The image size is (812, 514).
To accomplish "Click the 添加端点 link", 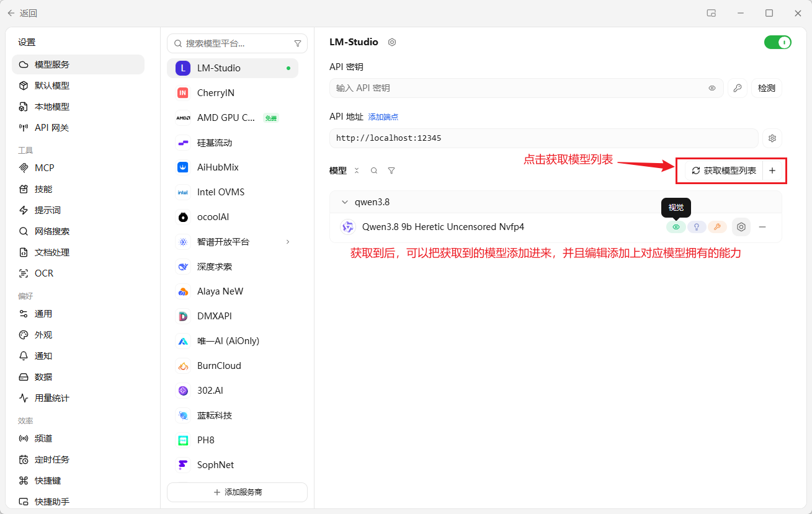I will click(x=383, y=117).
